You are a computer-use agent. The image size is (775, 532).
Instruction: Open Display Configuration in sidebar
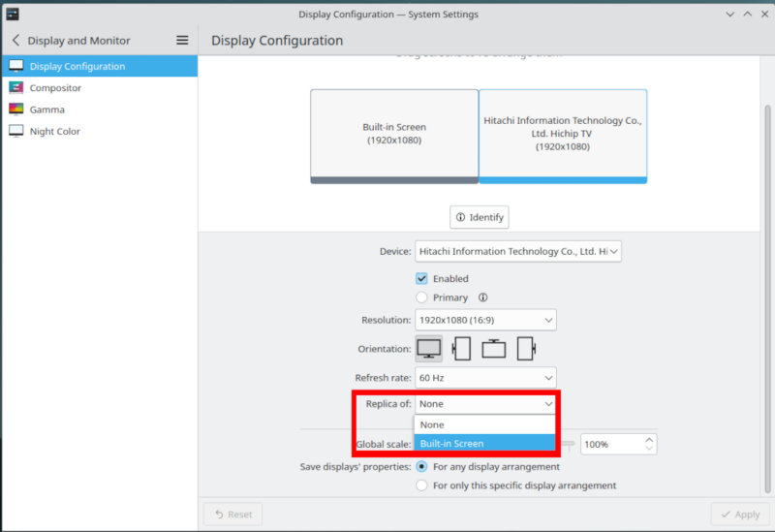[100, 66]
